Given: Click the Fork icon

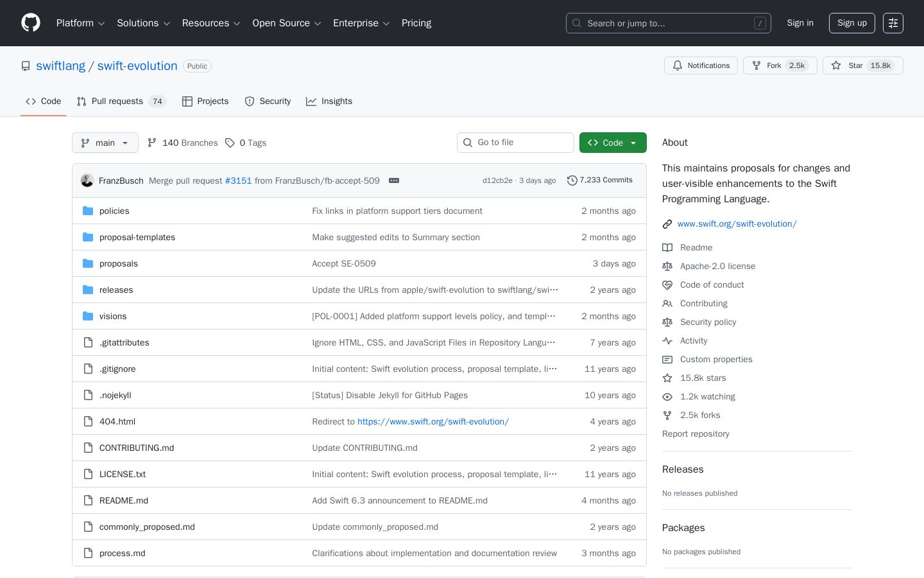Looking at the screenshot, I should (x=757, y=66).
